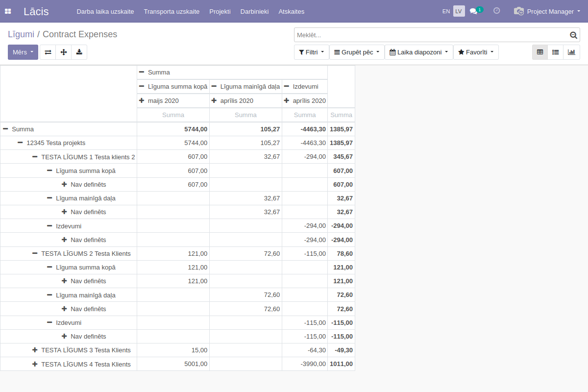Download the pivot table as spreadsheet

tap(79, 52)
